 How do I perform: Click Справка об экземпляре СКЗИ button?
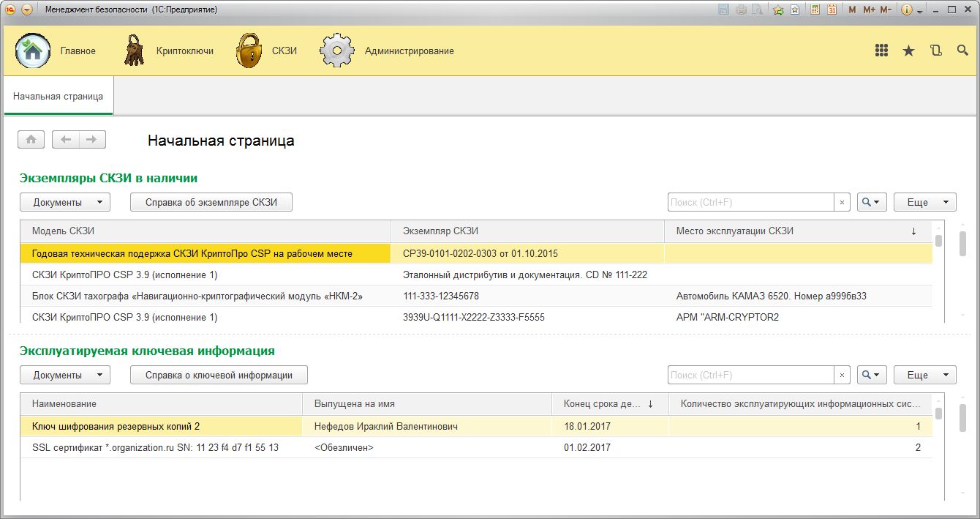pos(211,202)
